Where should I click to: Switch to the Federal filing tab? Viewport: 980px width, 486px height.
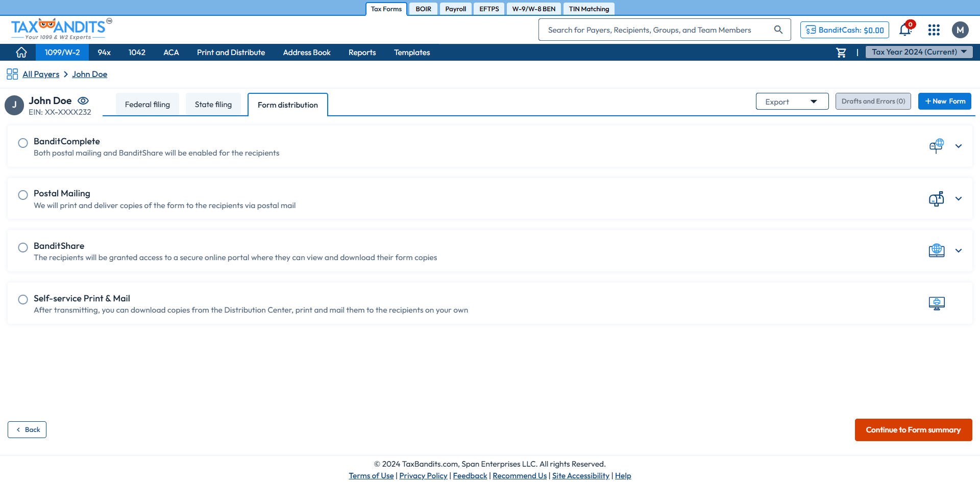pos(148,105)
